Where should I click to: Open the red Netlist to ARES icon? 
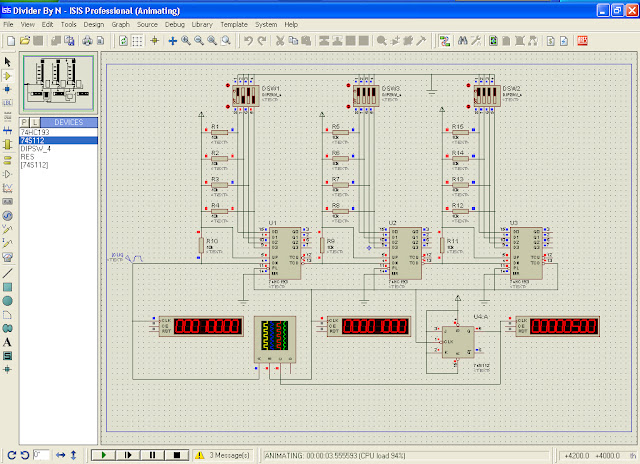tap(582, 41)
